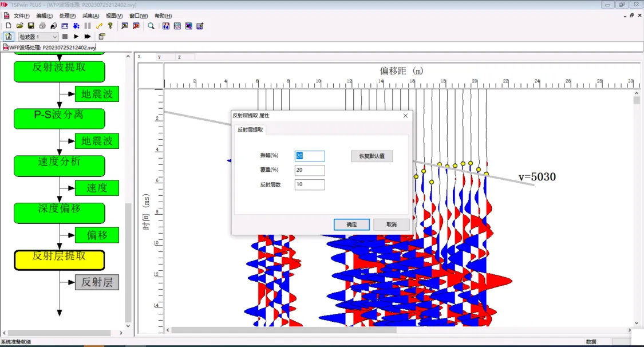Open the 处理(P) menu
Viewport: 644px width, 347px height.
[x=68, y=15]
